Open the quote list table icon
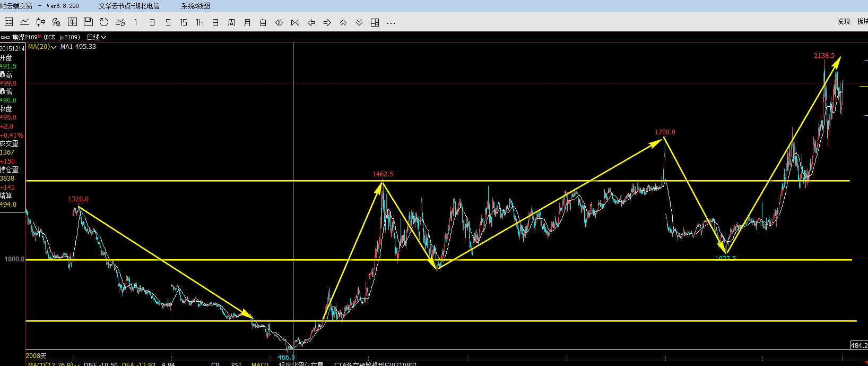The width and height of the screenshot is (868, 366). pyautogui.click(x=8, y=22)
